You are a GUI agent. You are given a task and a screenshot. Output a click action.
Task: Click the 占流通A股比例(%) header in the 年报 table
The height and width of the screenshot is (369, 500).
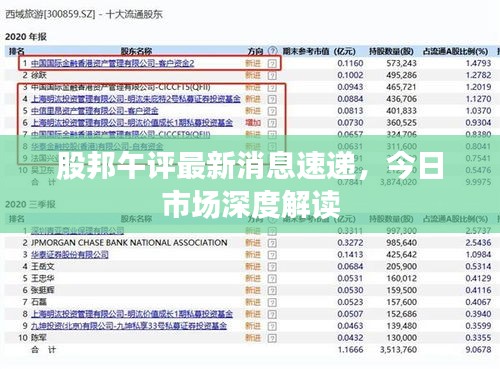455,51
